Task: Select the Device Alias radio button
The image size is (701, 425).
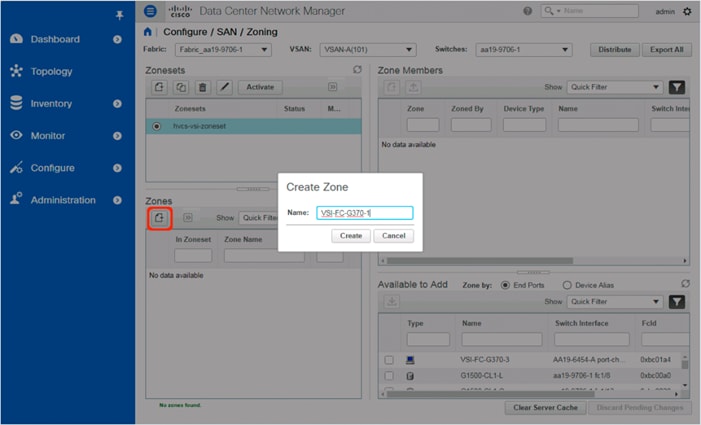Action: [x=567, y=285]
